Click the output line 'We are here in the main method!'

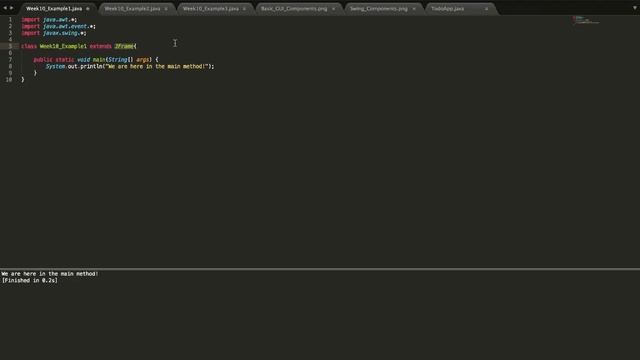point(50,274)
